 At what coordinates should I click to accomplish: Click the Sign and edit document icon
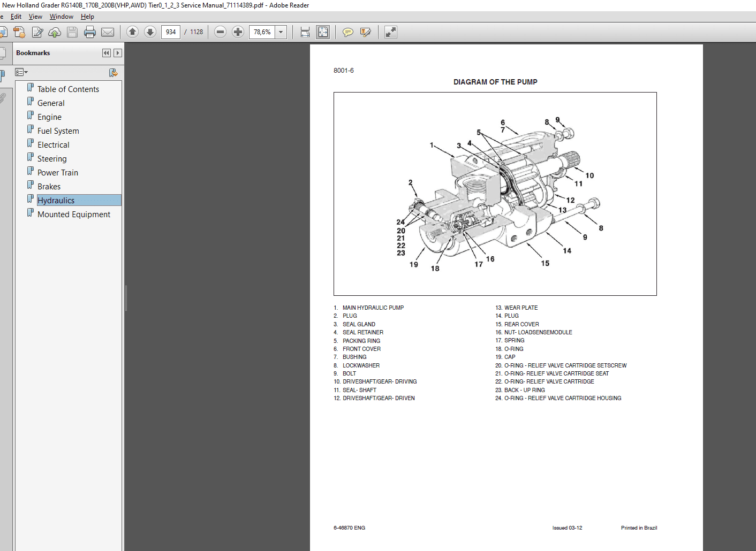(37, 32)
